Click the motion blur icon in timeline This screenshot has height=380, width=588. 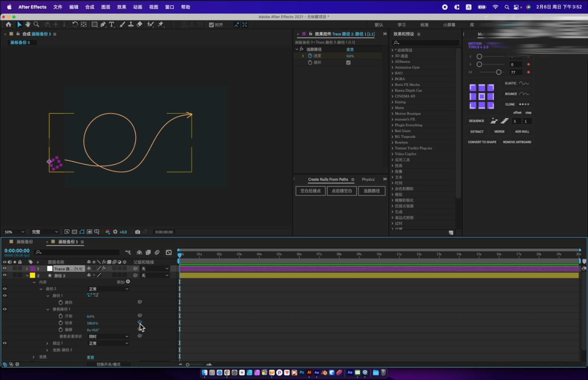[x=157, y=253]
